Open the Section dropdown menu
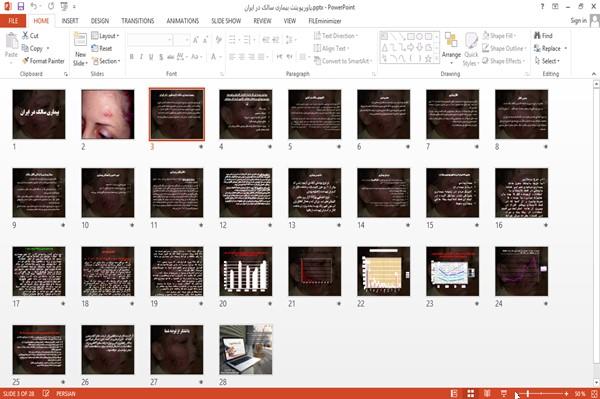 coord(106,61)
